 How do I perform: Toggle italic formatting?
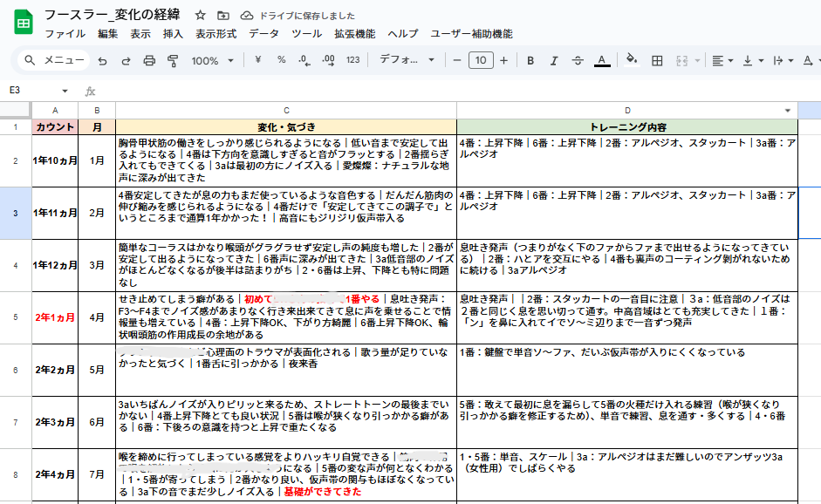coord(553,60)
